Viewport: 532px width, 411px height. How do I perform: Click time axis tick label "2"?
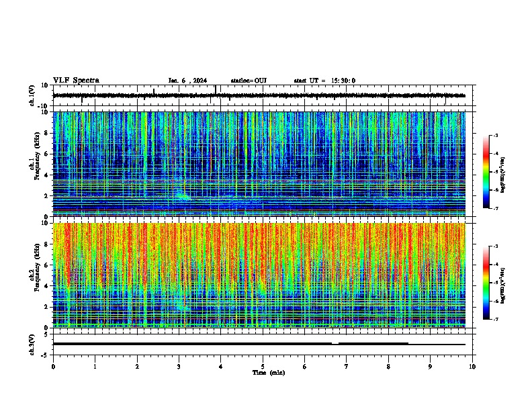coord(137,367)
